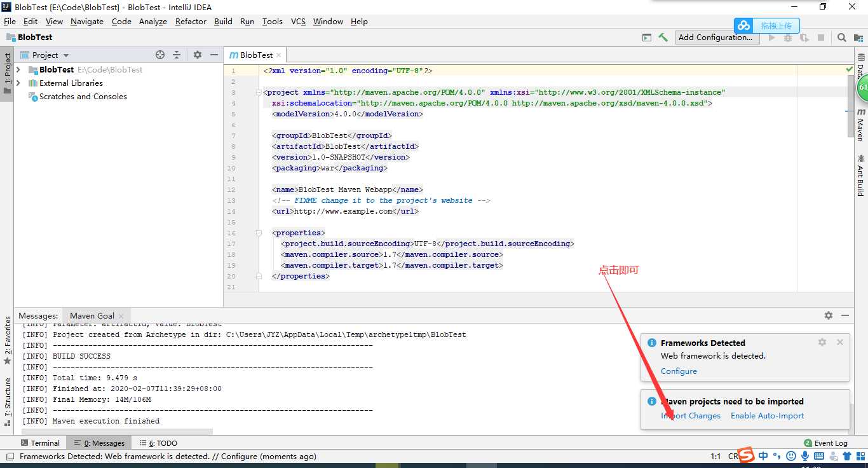Click tool window quick-access icon bottom-left
This screenshot has height=468, width=868.
(9, 456)
